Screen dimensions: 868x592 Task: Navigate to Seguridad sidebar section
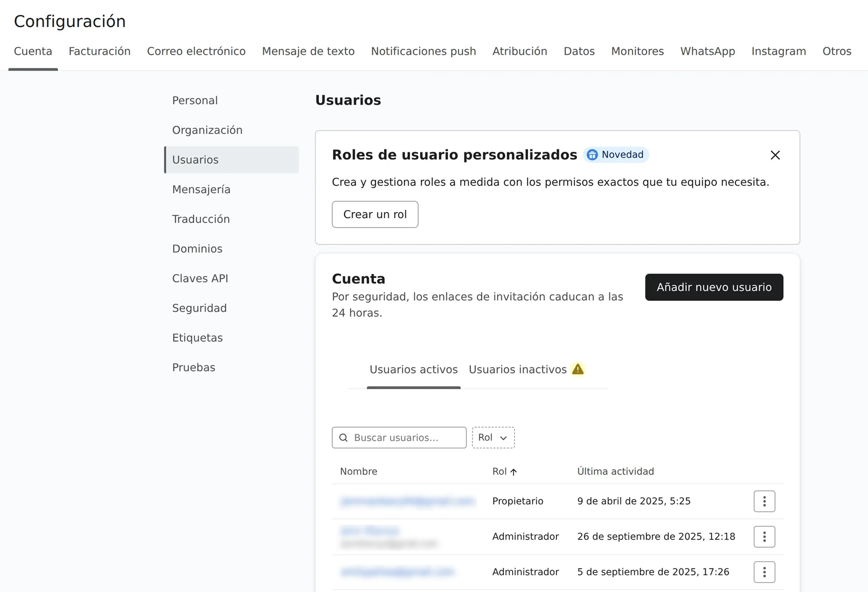click(x=199, y=308)
